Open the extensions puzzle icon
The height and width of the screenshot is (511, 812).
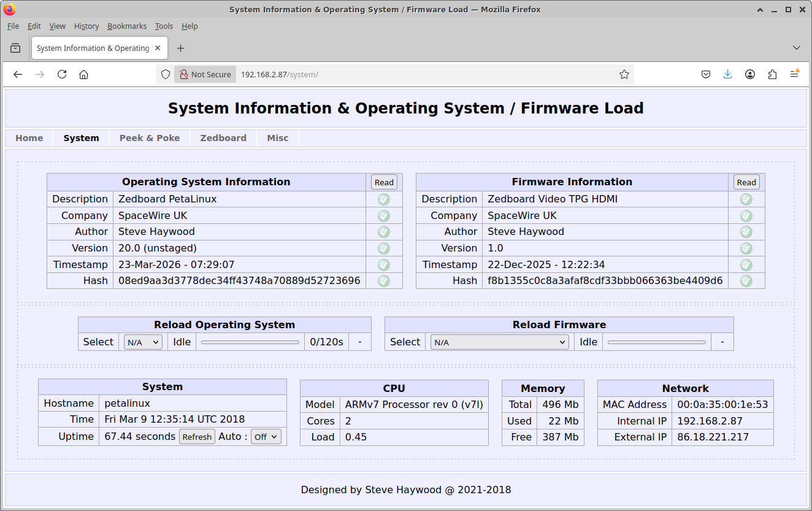coord(772,74)
